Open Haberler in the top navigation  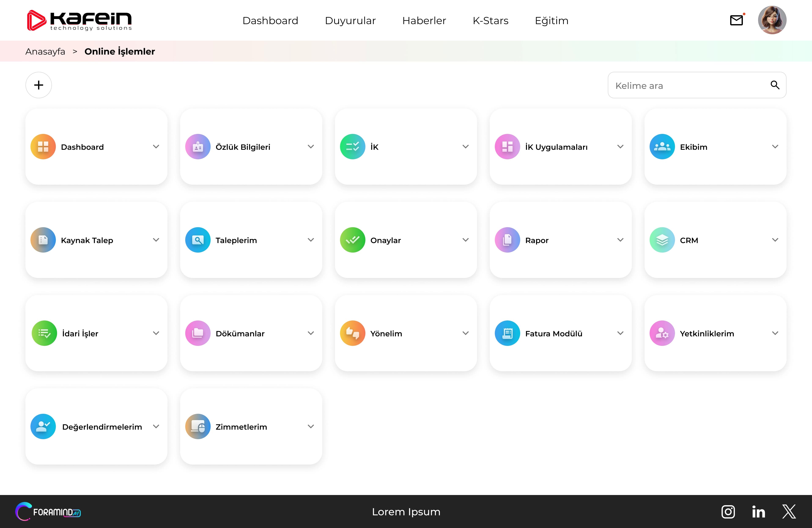pos(424,21)
